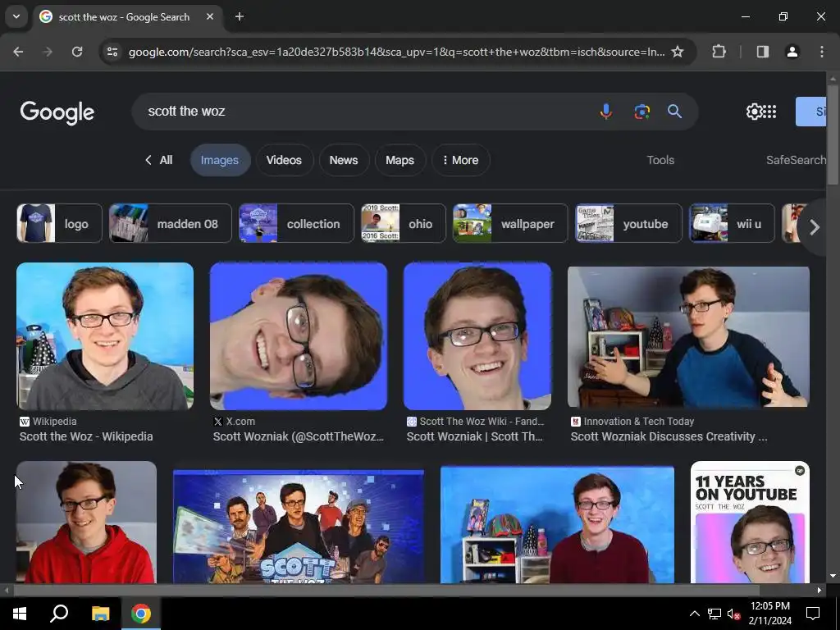Open 'Scott the Woz - Wikipedia' link
This screenshot has width=840, height=630.
click(x=86, y=436)
